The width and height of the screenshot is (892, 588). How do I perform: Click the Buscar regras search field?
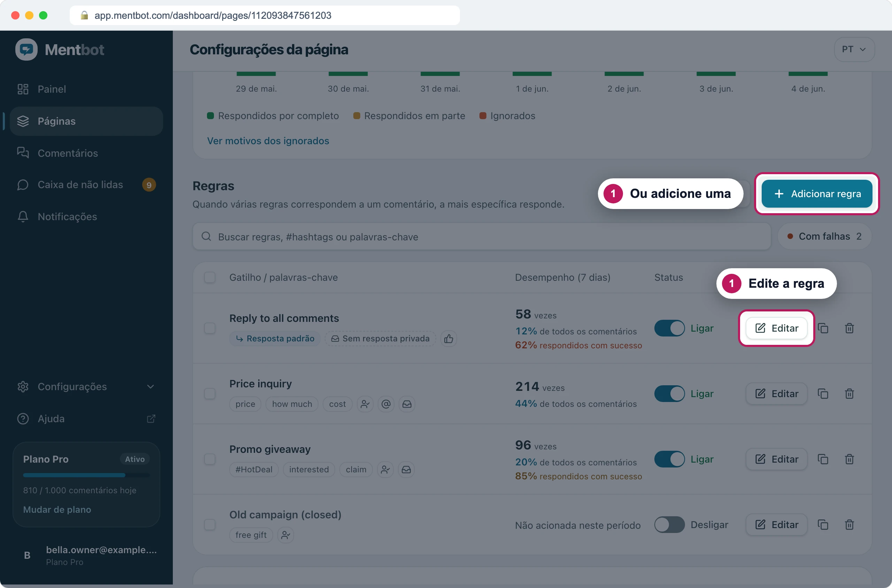click(482, 237)
